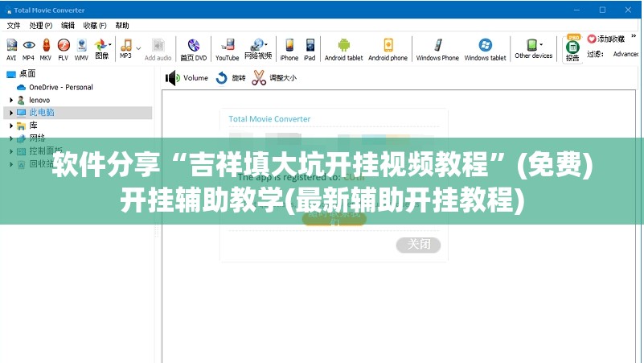
Task: Click 添加收藏 favorites button
Action: point(606,39)
